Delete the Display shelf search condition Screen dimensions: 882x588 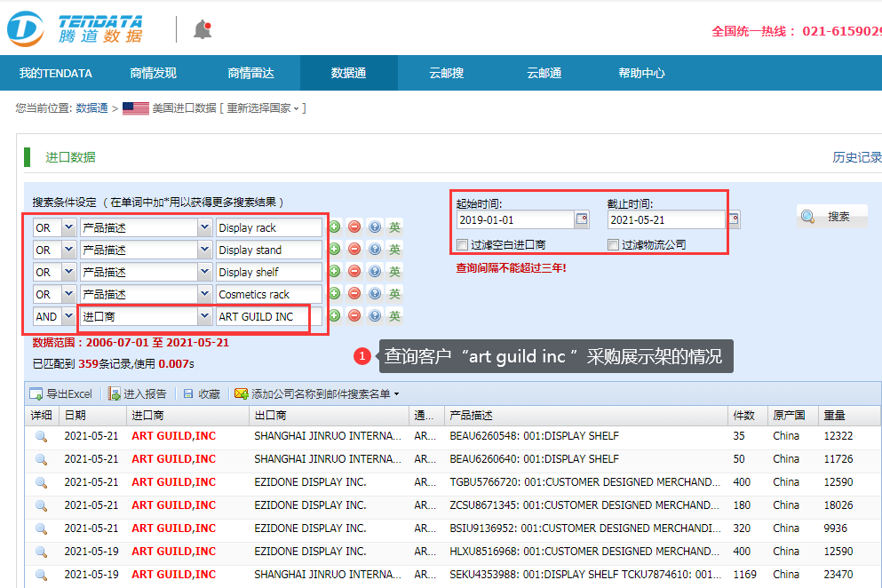pos(354,272)
